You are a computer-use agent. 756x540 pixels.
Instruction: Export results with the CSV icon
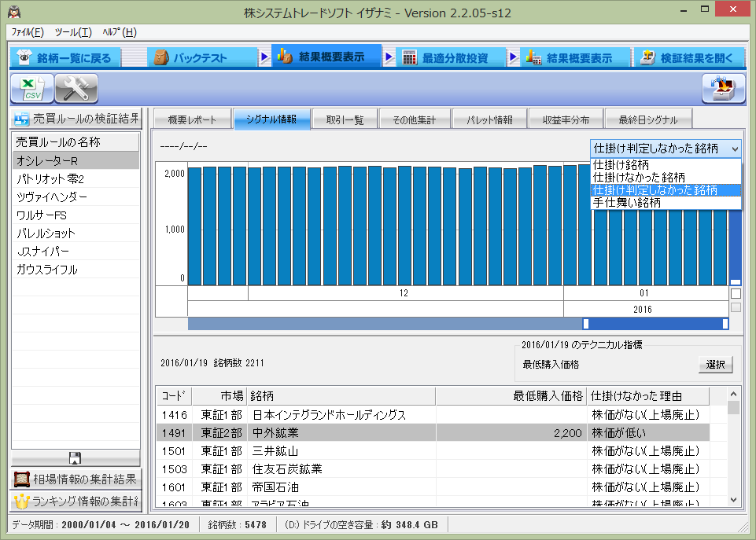click(32, 89)
